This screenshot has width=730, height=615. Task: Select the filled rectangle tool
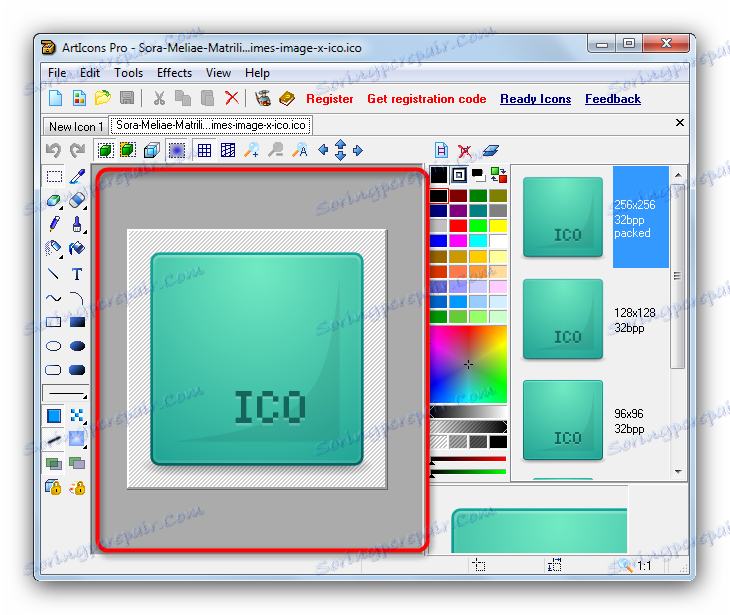point(77,322)
